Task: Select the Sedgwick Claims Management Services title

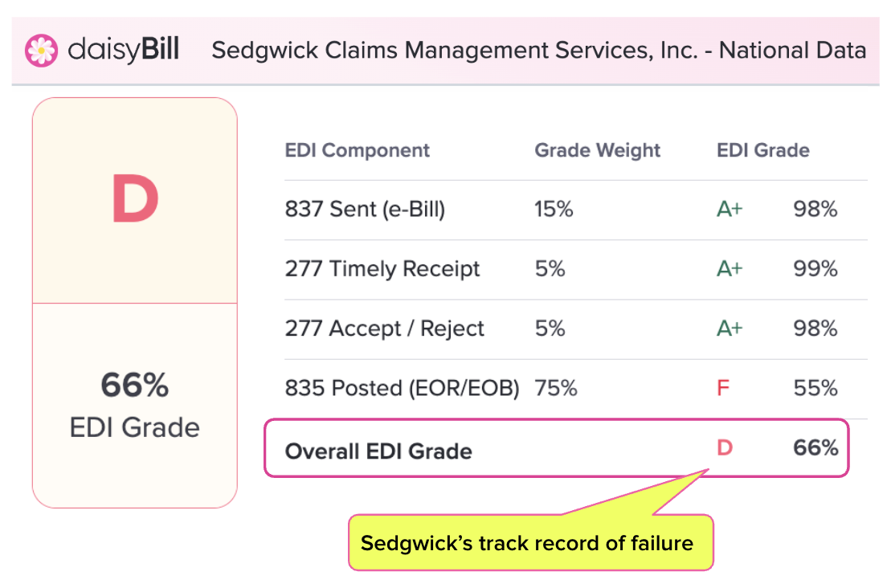Action: (538, 51)
